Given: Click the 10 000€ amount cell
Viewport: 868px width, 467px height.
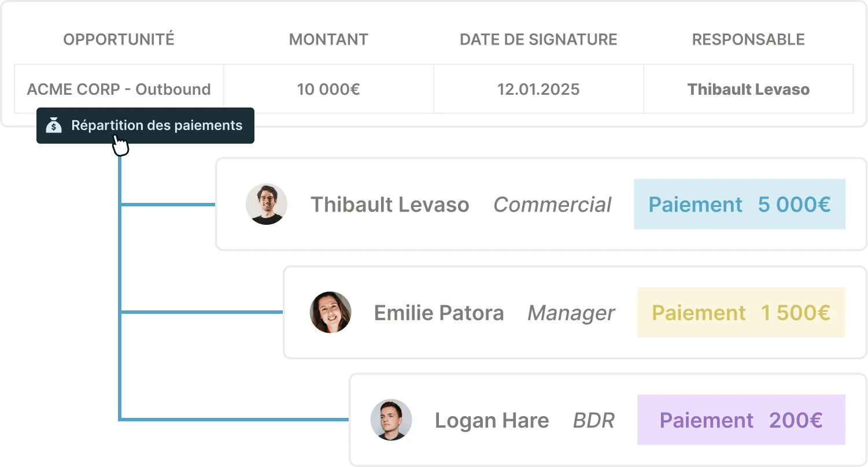Looking at the screenshot, I should [x=328, y=89].
